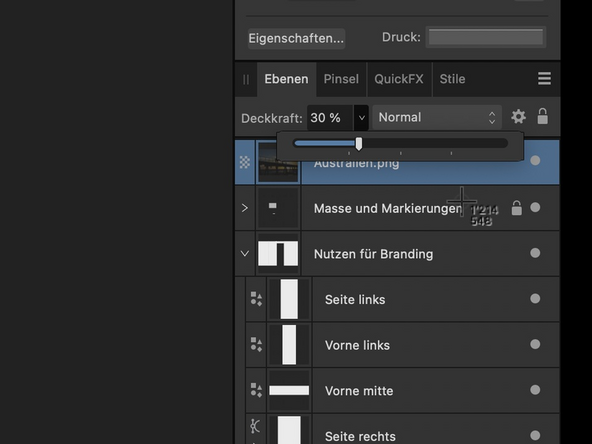Viewport: 592px width, 444px height.
Task: Open the Normal blend mode dropdown
Action: coord(437,117)
